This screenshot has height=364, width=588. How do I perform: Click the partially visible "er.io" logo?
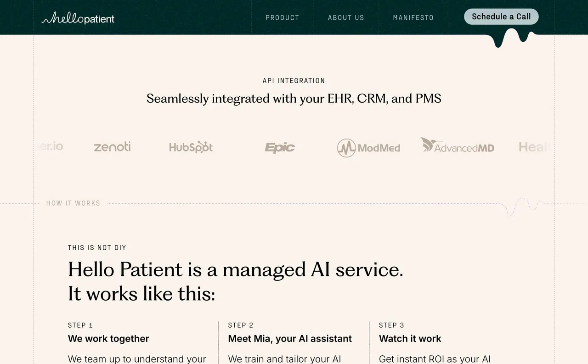click(x=51, y=146)
